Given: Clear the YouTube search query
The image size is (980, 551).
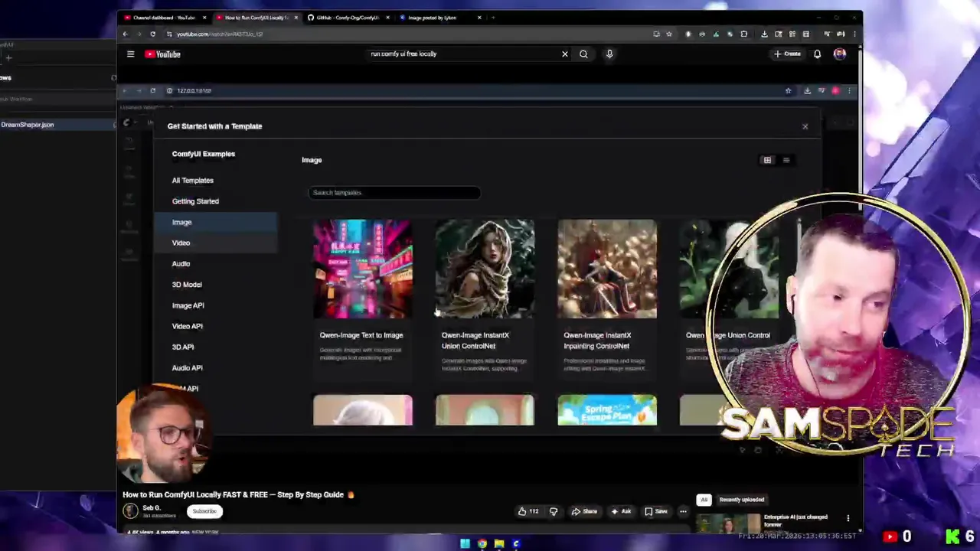Looking at the screenshot, I should tap(565, 54).
